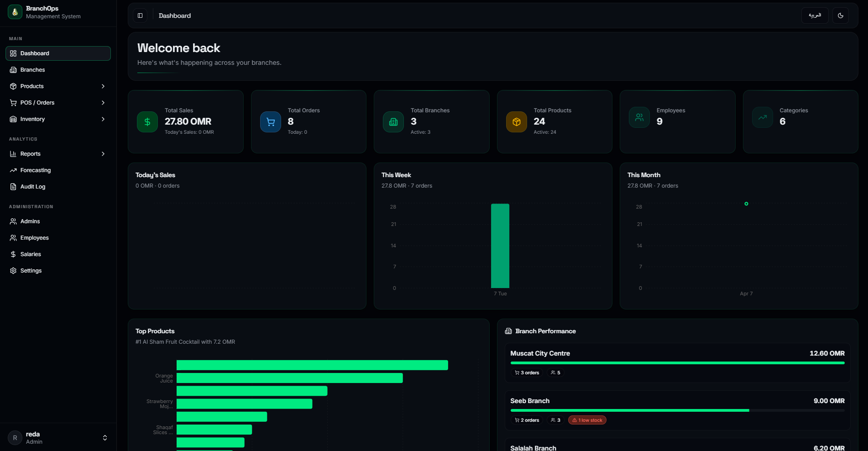Go to Forecasting page

(58, 170)
